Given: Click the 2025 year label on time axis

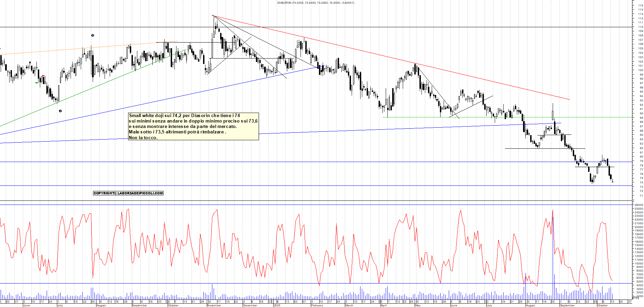Looking at the screenshot, I should 277,305.
